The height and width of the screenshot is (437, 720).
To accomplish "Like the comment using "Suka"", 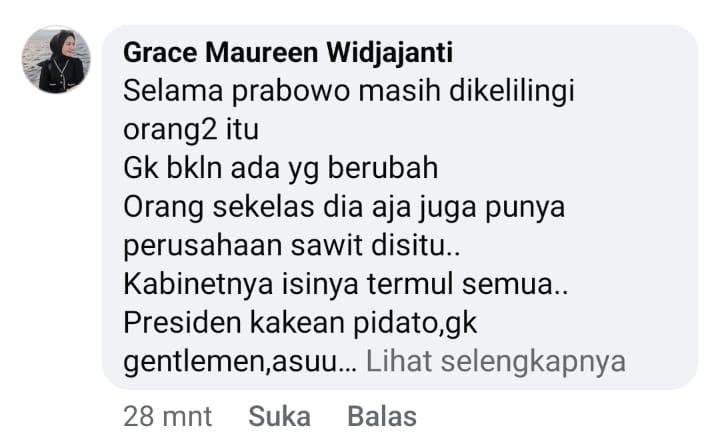I will 279,416.
